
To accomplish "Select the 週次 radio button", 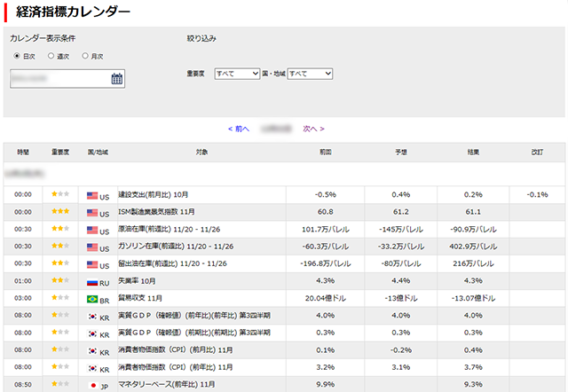I will (x=51, y=56).
